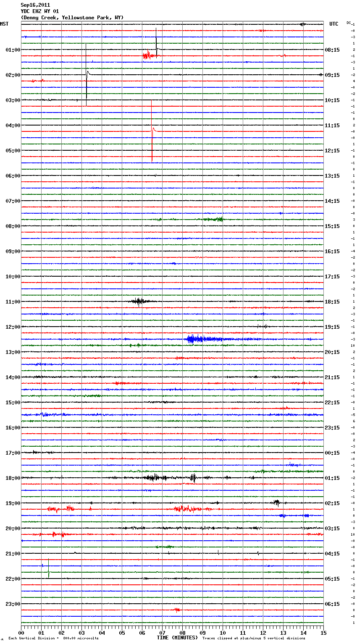Select the 20:00 MST hour label
The width and height of the screenshot is (357, 644).
tap(13, 529)
